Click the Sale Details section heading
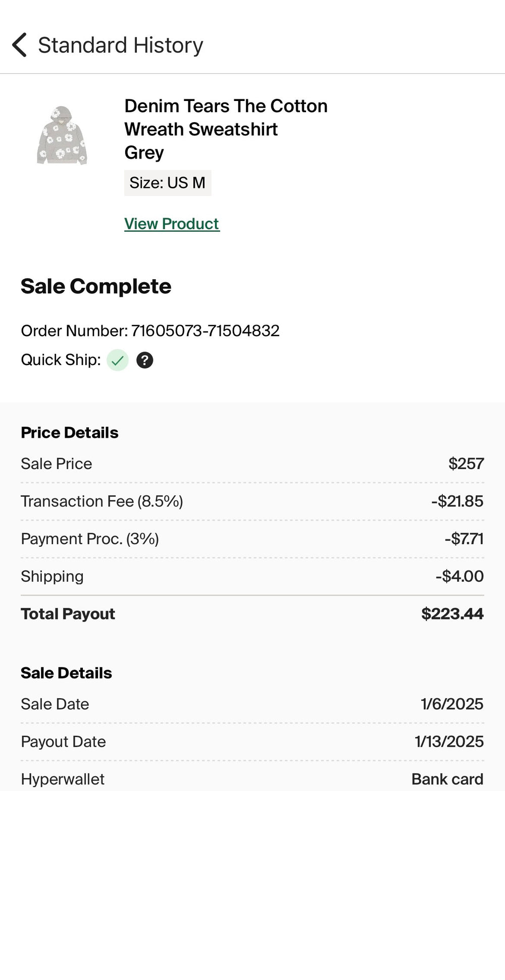This screenshot has height=980, width=505. [x=66, y=673]
